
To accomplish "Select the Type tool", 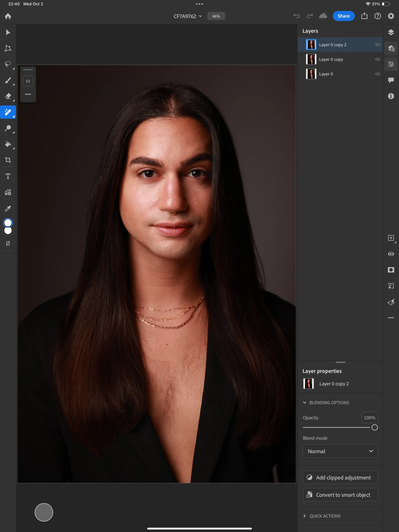I will point(8,176).
